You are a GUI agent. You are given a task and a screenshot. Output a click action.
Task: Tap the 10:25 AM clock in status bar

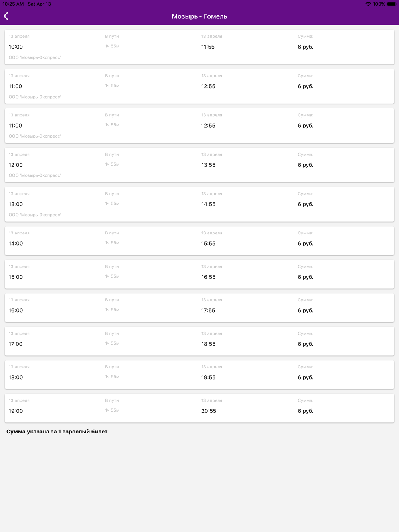pyautogui.click(x=13, y=4)
